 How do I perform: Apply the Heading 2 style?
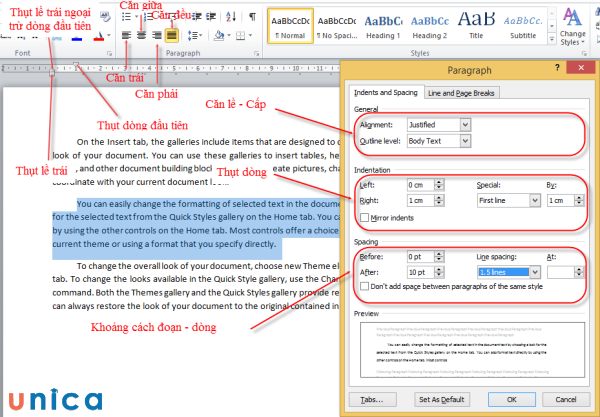pos(429,26)
